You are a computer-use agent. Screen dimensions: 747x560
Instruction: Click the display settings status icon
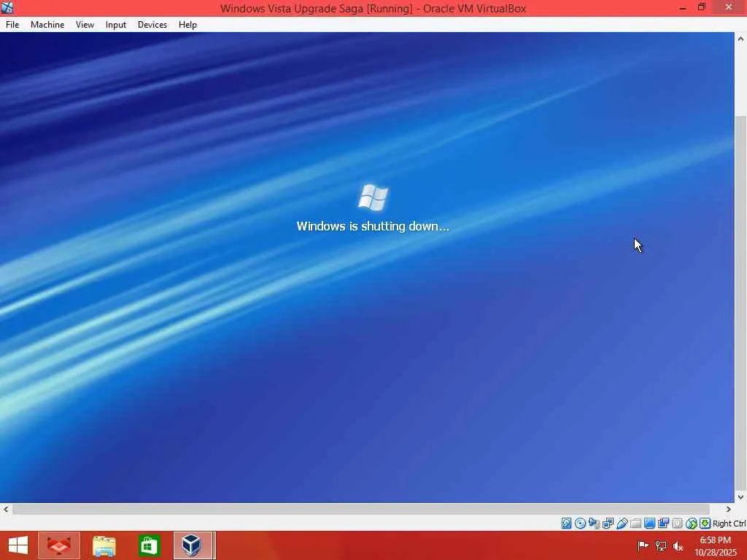coord(649,524)
